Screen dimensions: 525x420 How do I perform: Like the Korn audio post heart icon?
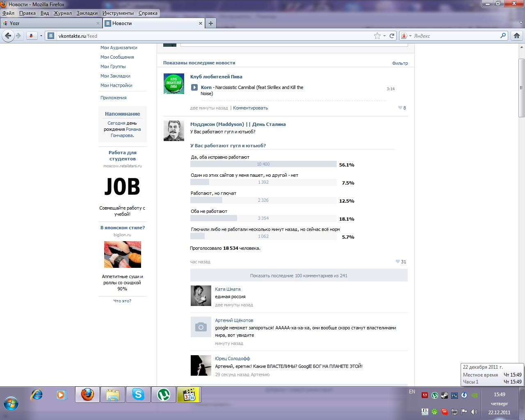pyautogui.click(x=400, y=108)
